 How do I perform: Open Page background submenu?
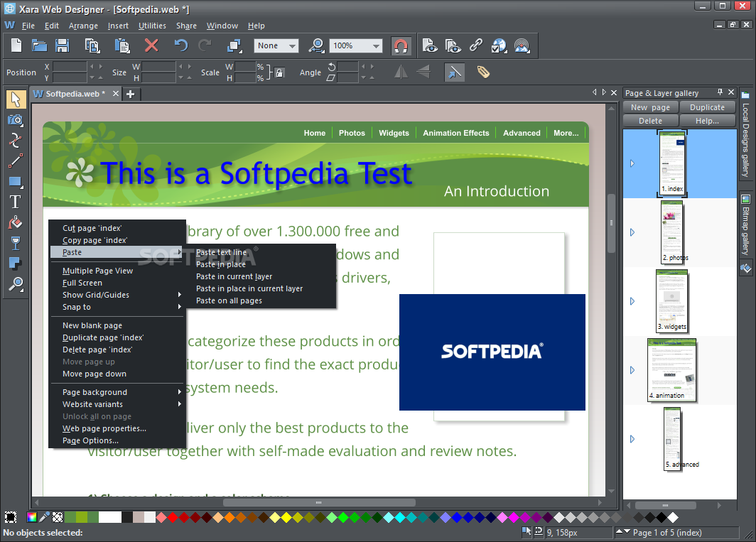pos(117,392)
